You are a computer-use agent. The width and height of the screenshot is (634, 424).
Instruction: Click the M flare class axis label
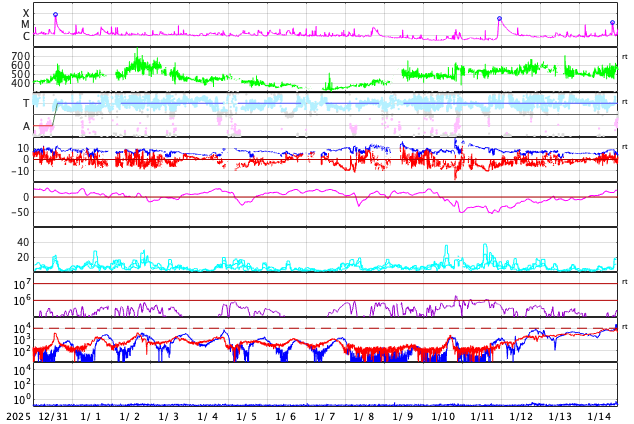coord(26,25)
